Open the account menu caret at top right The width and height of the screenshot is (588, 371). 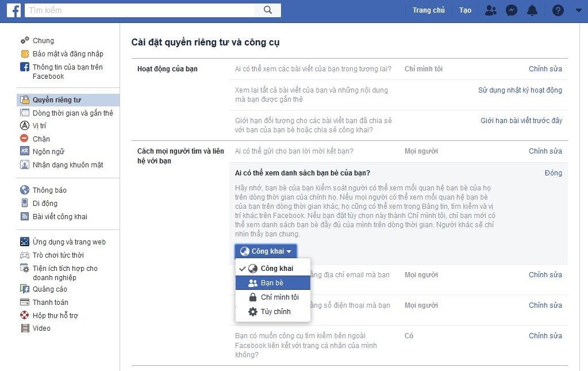(x=578, y=10)
